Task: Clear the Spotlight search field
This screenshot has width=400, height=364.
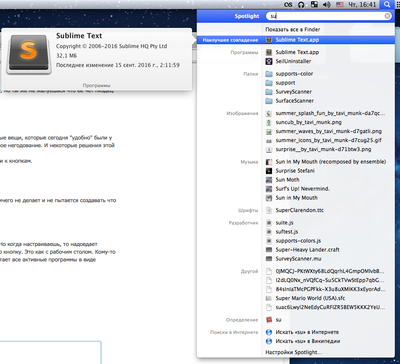Action: (387, 16)
